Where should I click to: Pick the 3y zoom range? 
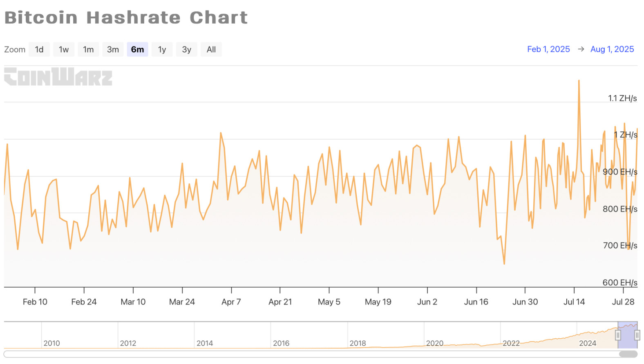click(186, 49)
